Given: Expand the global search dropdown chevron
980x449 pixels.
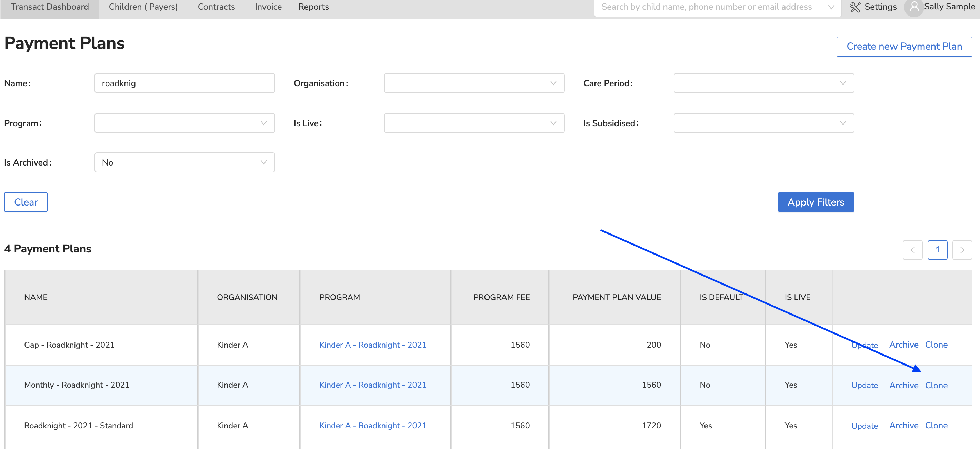Looking at the screenshot, I should pyautogui.click(x=831, y=7).
